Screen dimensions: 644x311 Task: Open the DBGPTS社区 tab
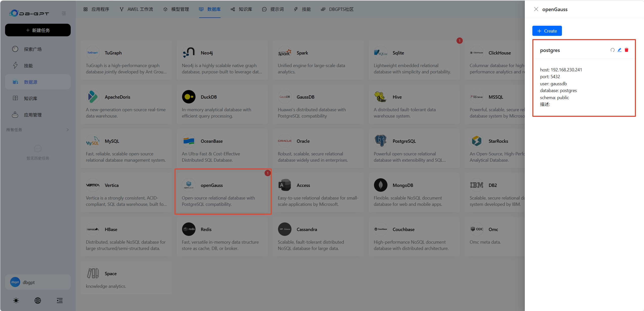[x=337, y=9]
